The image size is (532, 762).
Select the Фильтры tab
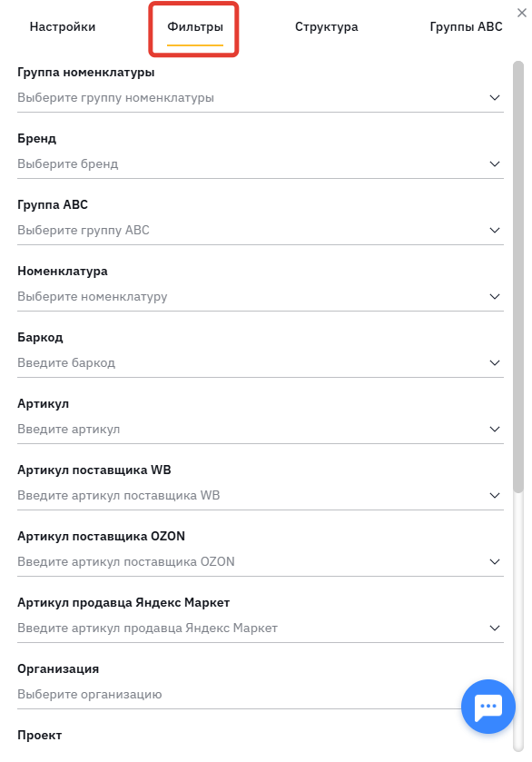195,26
